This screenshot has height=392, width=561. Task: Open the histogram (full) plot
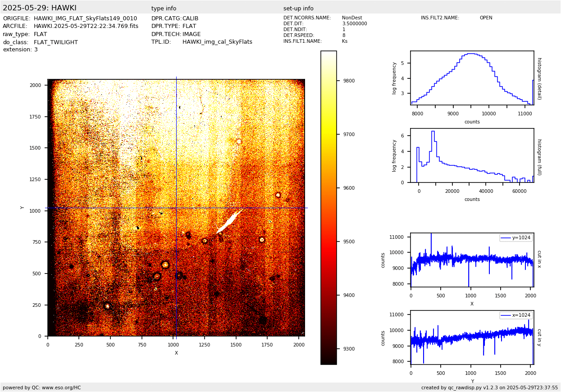point(472,155)
